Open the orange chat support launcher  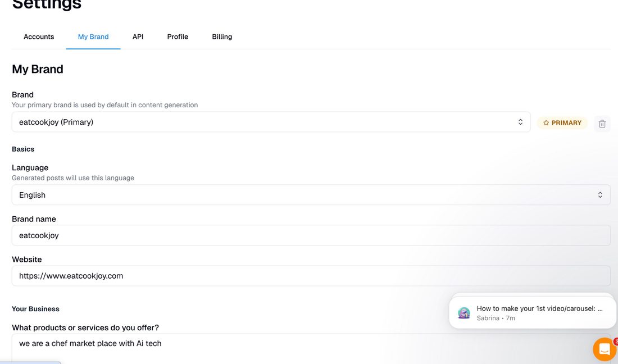tap(605, 349)
